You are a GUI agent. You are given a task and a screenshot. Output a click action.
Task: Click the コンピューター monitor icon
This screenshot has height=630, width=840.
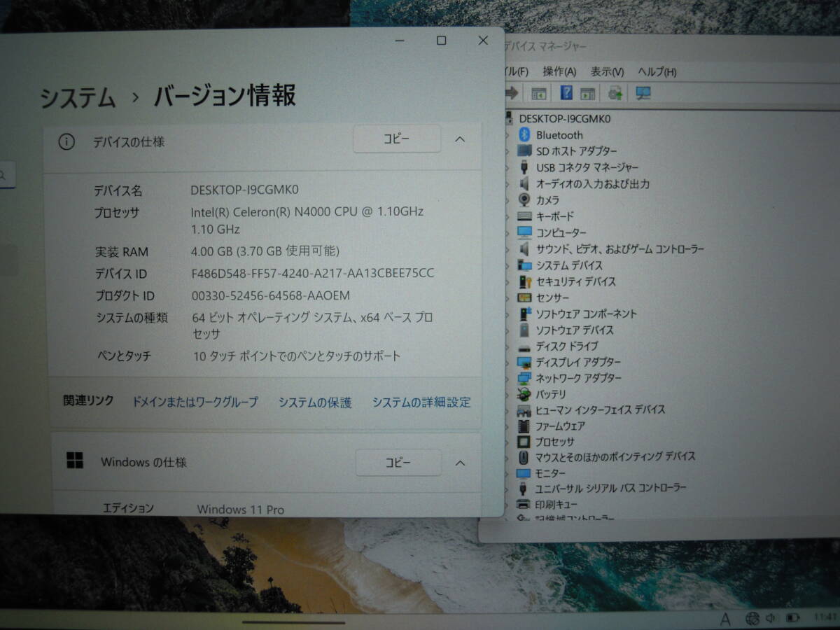(525, 232)
